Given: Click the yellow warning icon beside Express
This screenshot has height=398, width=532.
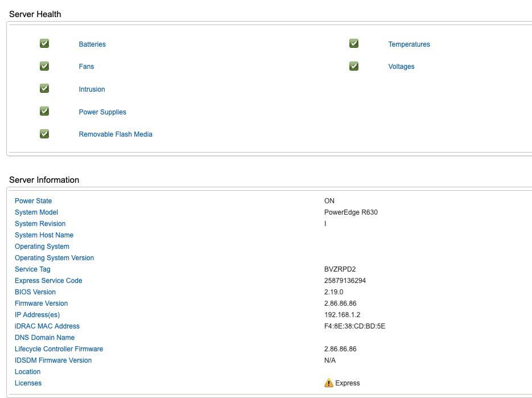Looking at the screenshot, I should (328, 383).
